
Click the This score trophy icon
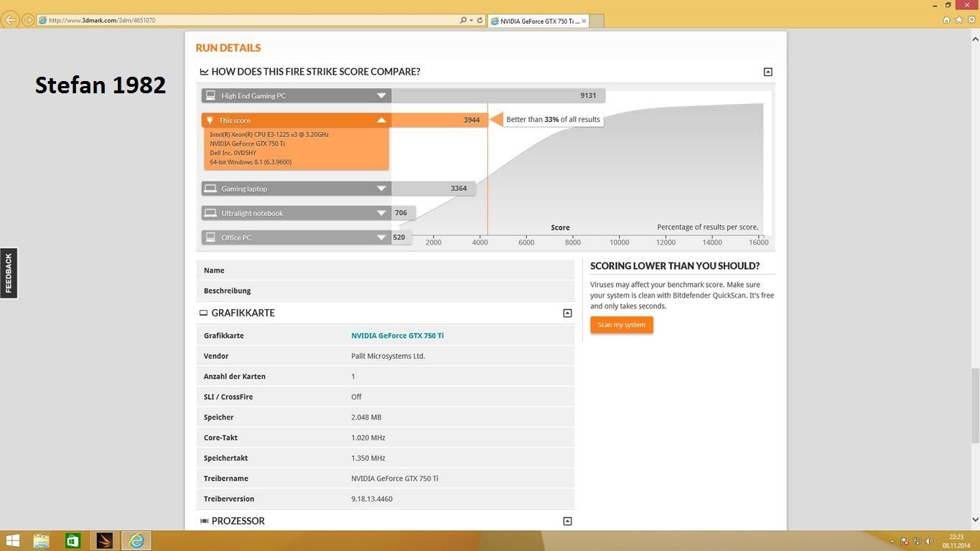tap(210, 121)
